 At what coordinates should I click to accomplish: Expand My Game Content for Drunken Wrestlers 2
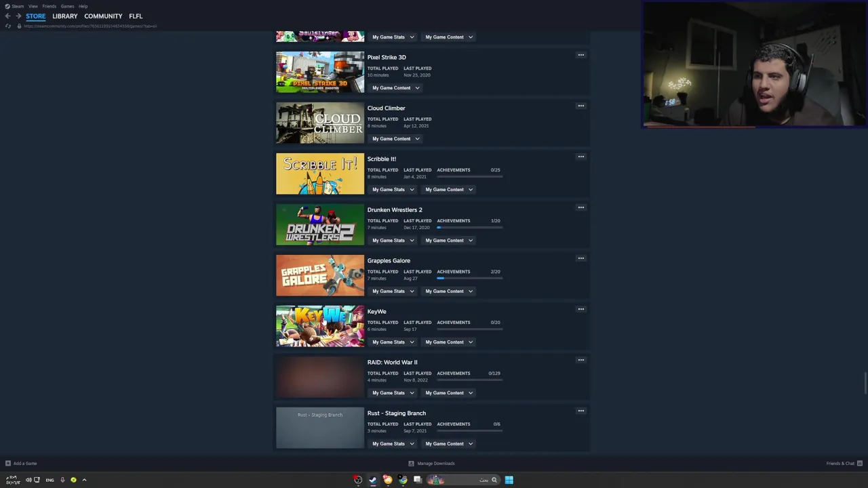pos(449,241)
